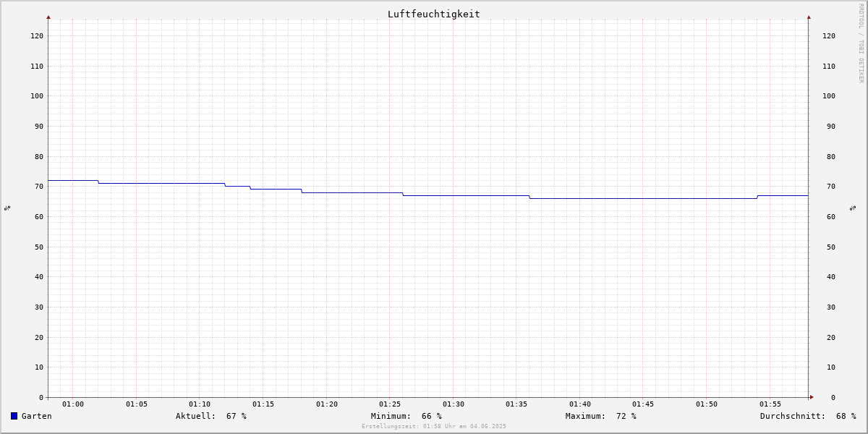Viewport: 868px width, 434px height.
Task: Click the 01:15 time axis label
Action: coord(263,404)
